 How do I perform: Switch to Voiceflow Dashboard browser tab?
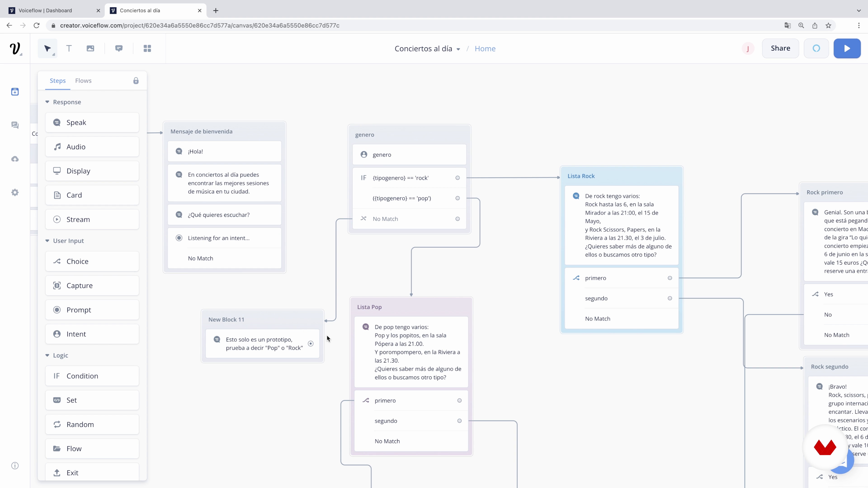pyautogui.click(x=54, y=10)
